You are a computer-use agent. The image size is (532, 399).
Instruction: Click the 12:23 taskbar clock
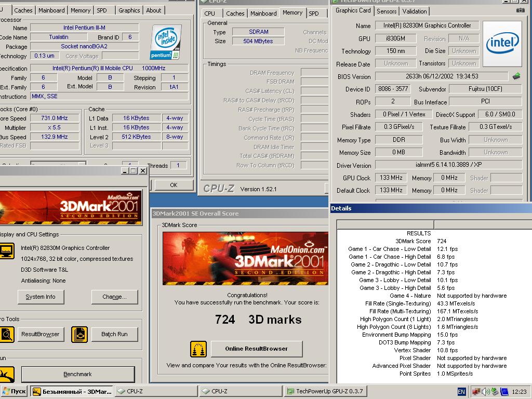click(x=519, y=392)
